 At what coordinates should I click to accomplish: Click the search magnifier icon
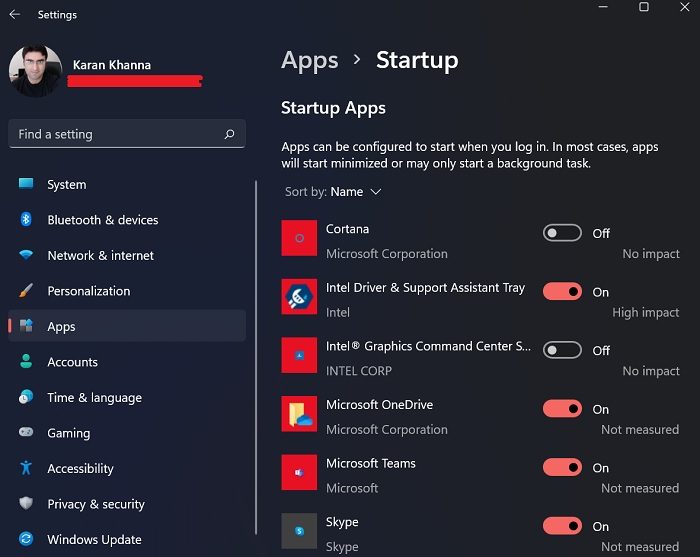click(229, 134)
